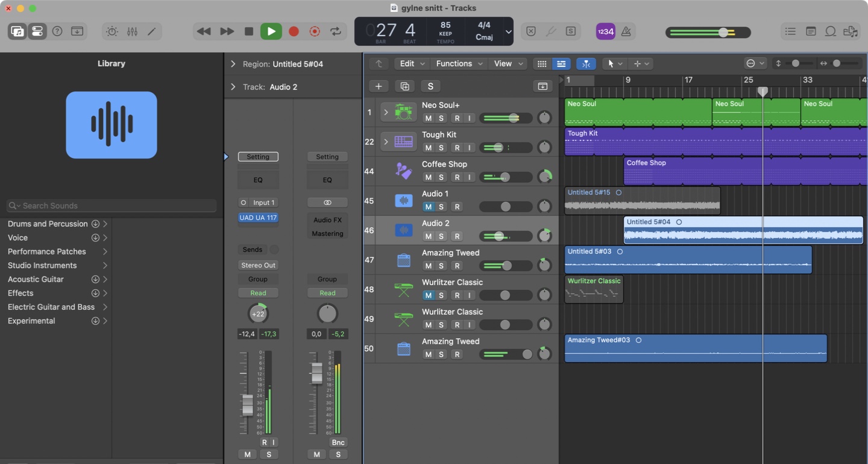Click the add new track plus button
This screenshot has width=868, height=464.
click(379, 86)
